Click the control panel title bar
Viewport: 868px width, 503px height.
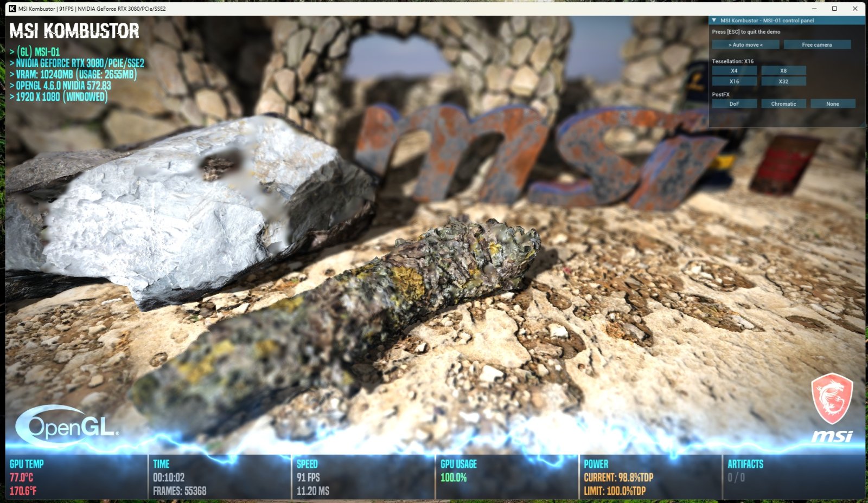click(787, 20)
